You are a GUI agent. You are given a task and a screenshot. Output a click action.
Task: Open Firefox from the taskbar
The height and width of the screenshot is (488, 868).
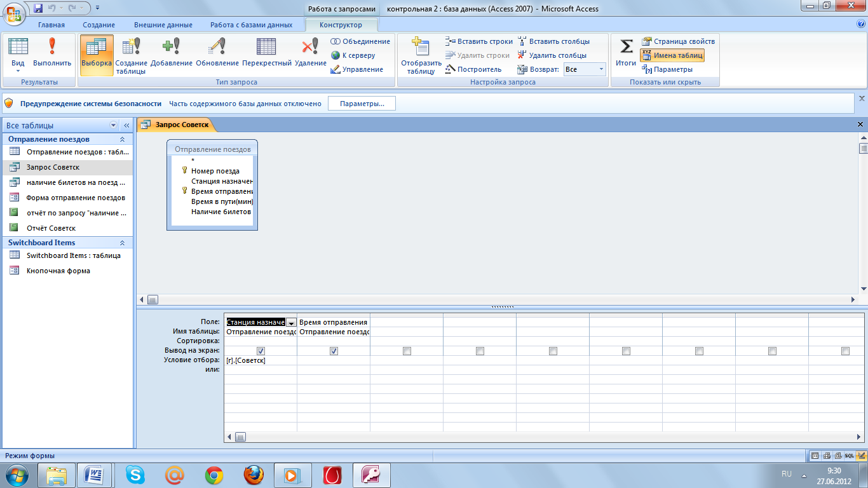coord(254,475)
